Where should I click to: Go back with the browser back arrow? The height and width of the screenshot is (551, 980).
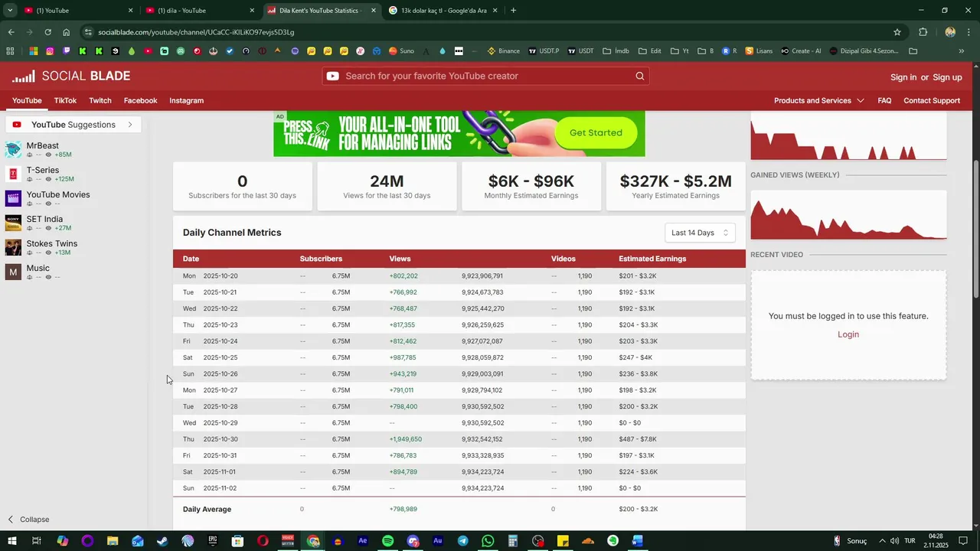click(x=11, y=32)
